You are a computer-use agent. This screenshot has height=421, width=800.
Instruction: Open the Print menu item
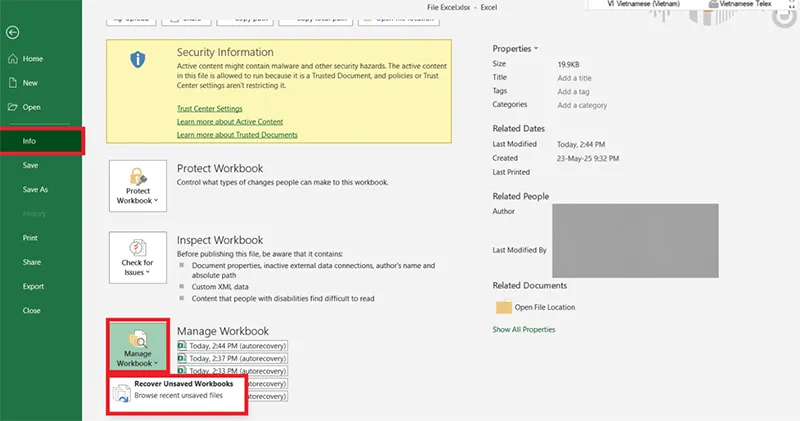[30, 238]
